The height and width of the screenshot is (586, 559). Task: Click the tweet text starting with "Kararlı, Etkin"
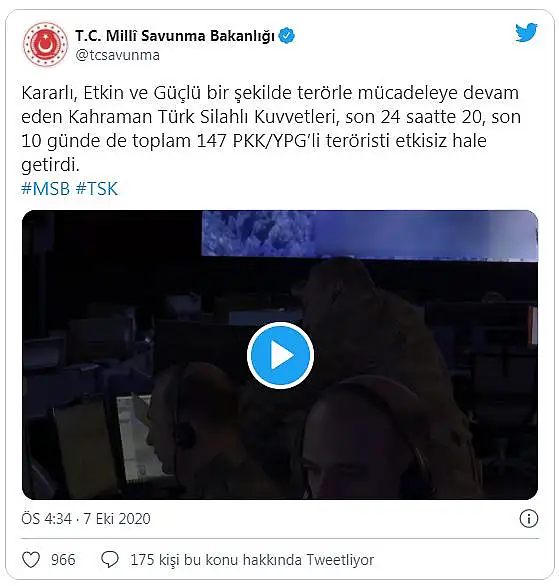[x=271, y=129]
